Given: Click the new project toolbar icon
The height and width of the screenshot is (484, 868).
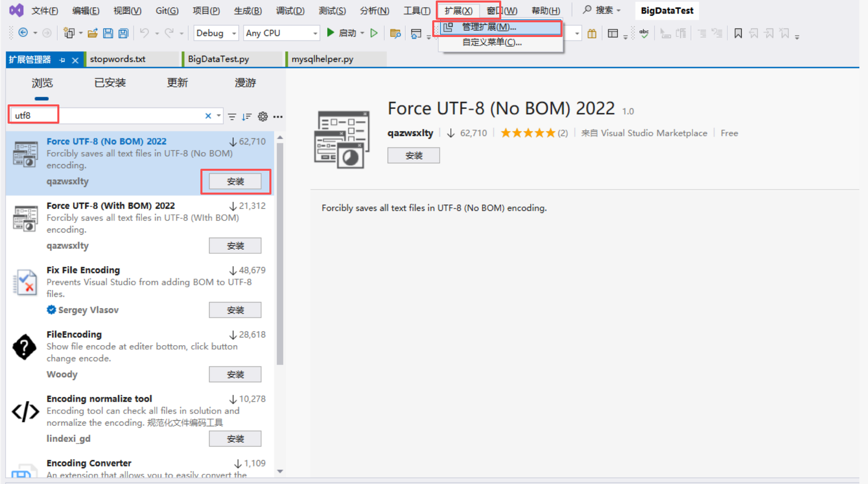Looking at the screenshot, I should [68, 33].
